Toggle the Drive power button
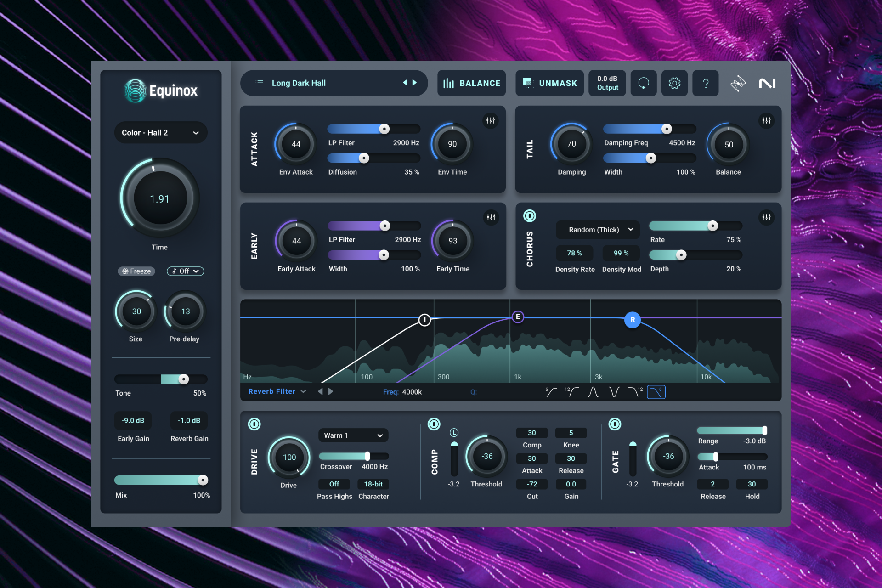This screenshot has width=882, height=588. click(x=254, y=424)
